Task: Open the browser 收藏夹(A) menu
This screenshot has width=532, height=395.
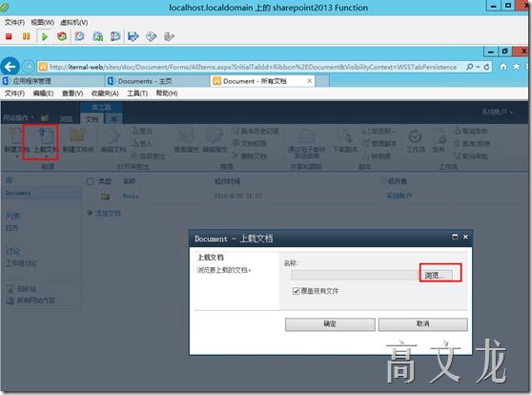Action: [x=105, y=94]
